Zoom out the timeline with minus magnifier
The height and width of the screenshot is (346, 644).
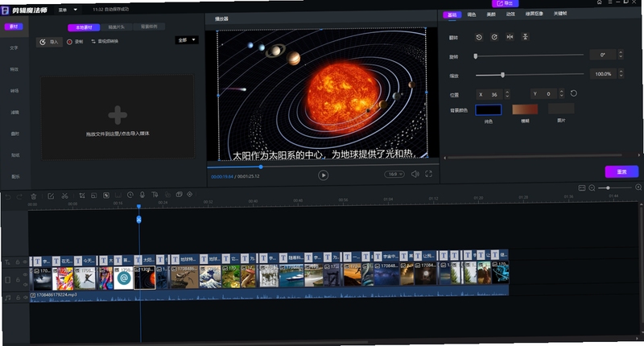pos(592,188)
